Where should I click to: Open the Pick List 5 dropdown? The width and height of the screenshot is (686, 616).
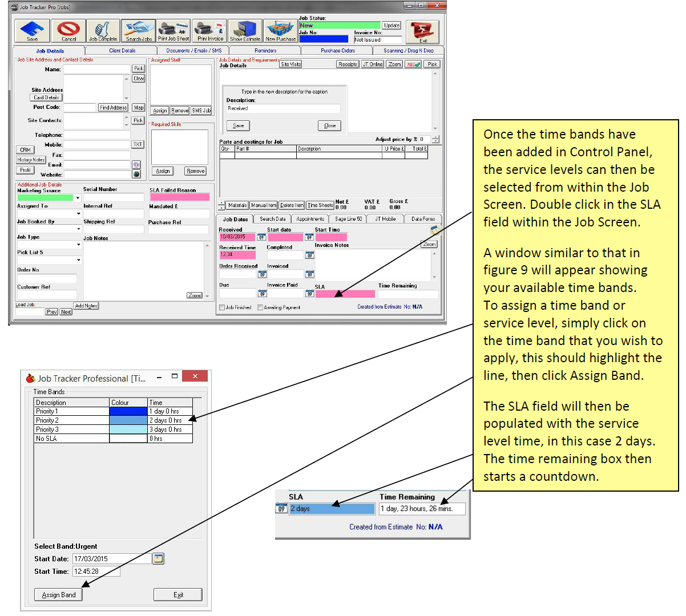pyautogui.click(x=78, y=260)
